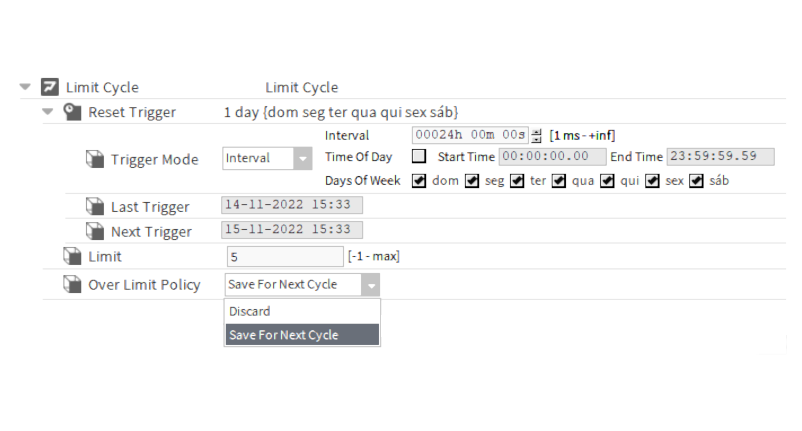Click the Reset Trigger clock icon
Screen dimensions: 802x431
72,111
